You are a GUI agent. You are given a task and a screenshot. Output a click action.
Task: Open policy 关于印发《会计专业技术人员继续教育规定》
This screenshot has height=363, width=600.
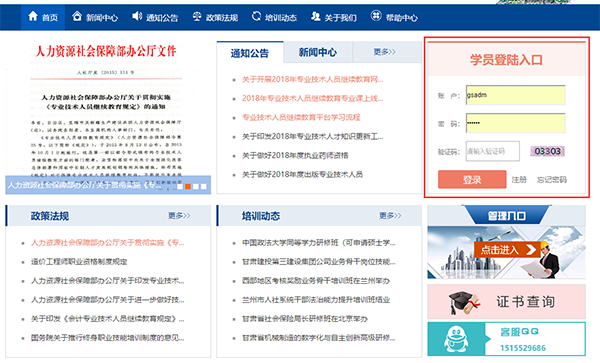click(108, 319)
